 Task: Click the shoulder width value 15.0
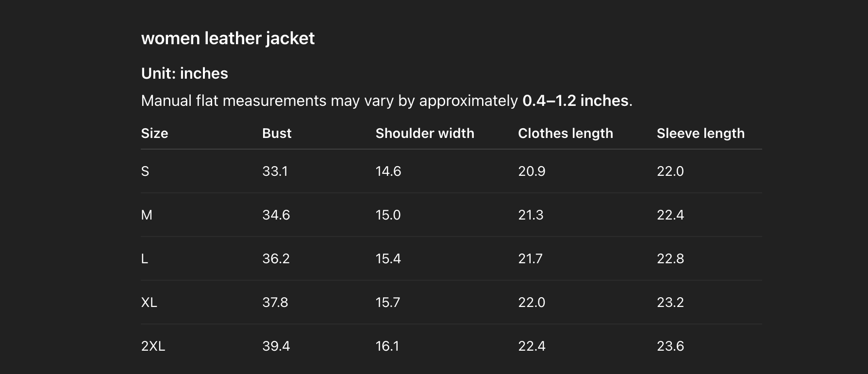tap(388, 215)
